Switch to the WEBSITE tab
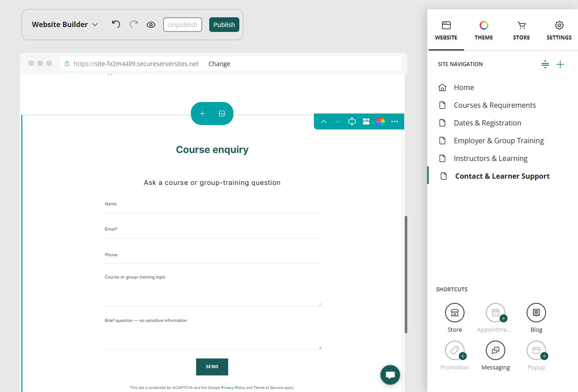Viewport: 578px width, 392px height. point(446,30)
